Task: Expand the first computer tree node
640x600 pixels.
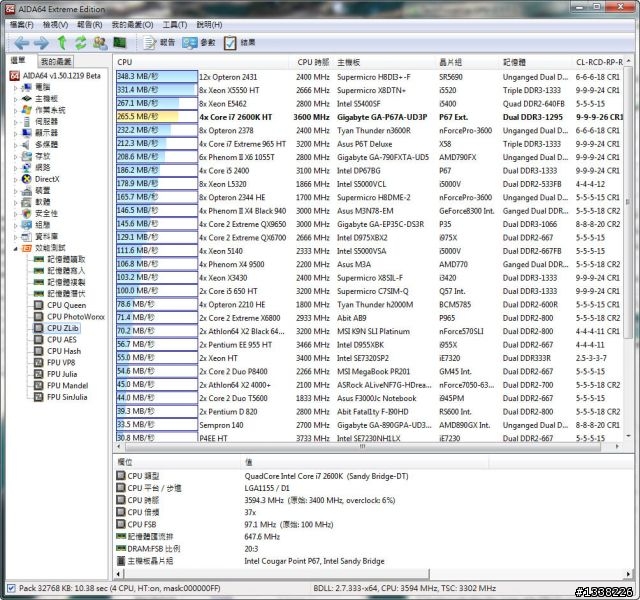Action: click(x=16, y=87)
